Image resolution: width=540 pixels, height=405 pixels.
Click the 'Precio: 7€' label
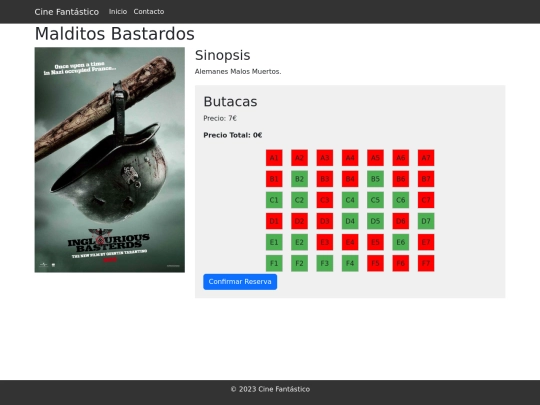tap(220, 118)
